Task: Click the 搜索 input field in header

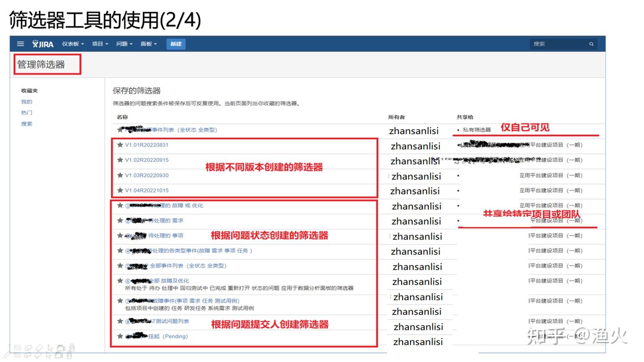Action: tap(559, 44)
